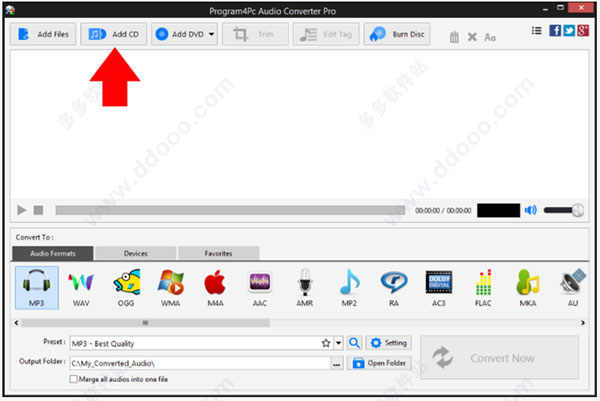Adjust the volume slider knob
The image size is (600, 401).
click(x=577, y=210)
